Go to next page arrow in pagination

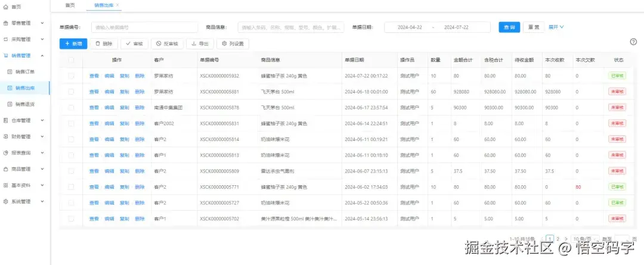pyautogui.click(x=566, y=238)
